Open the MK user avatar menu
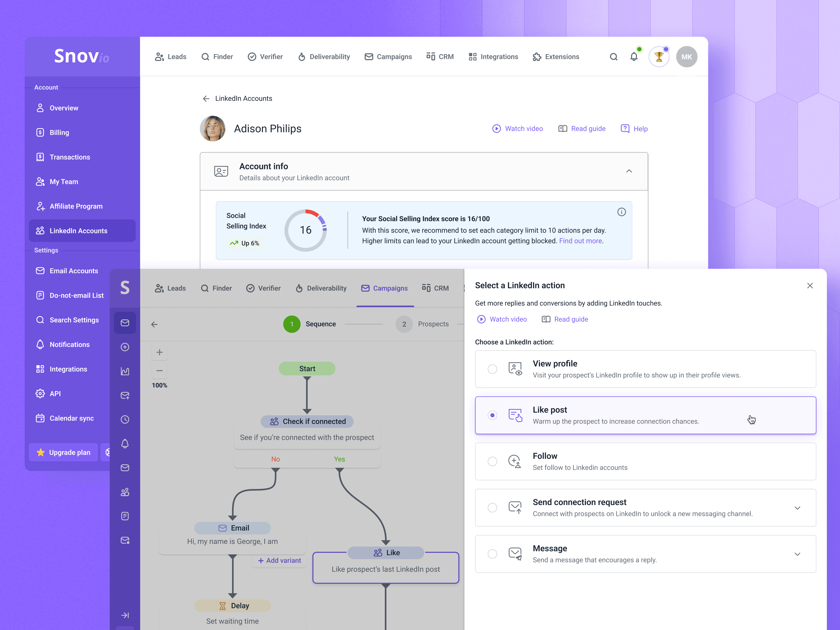The image size is (840, 630). [x=687, y=57]
